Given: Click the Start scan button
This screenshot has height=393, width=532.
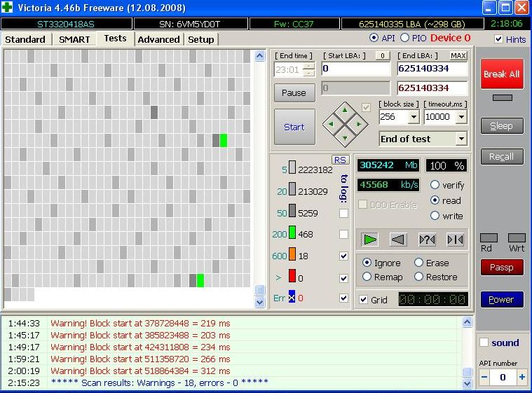Looking at the screenshot, I should coord(294,127).
